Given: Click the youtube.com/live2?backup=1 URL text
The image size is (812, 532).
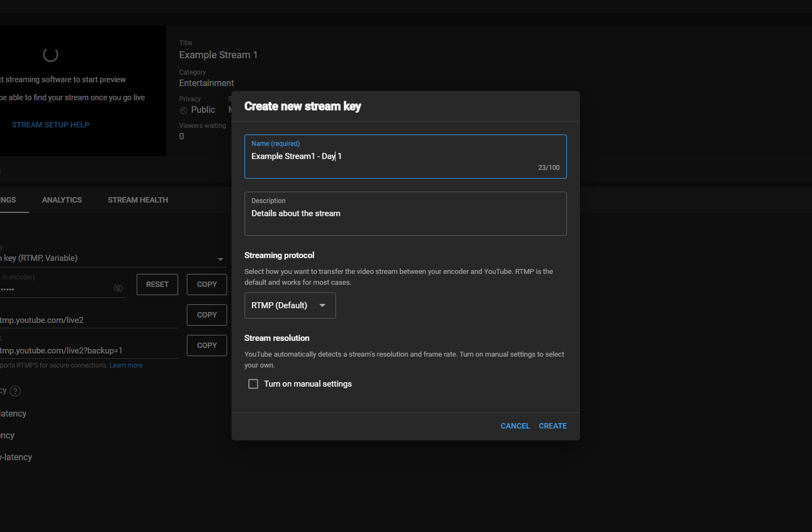Looking at the screenshot, I should pyautogui.click(x=61, y=351).
